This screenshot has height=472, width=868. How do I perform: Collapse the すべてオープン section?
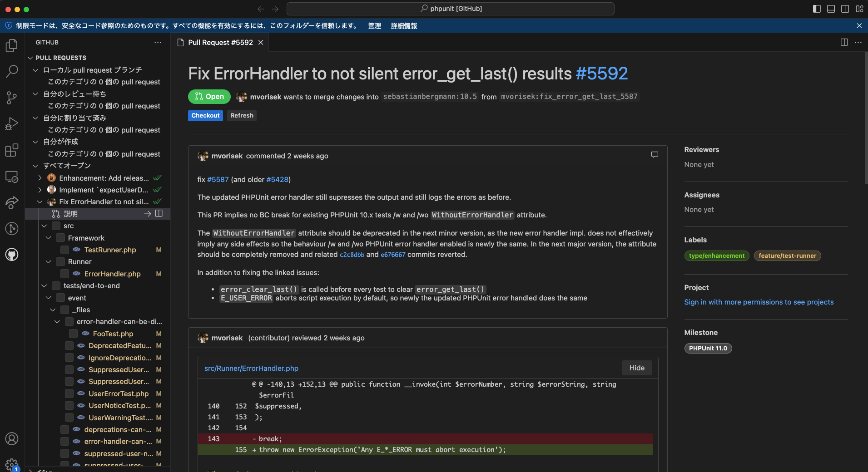pos(35,166)
